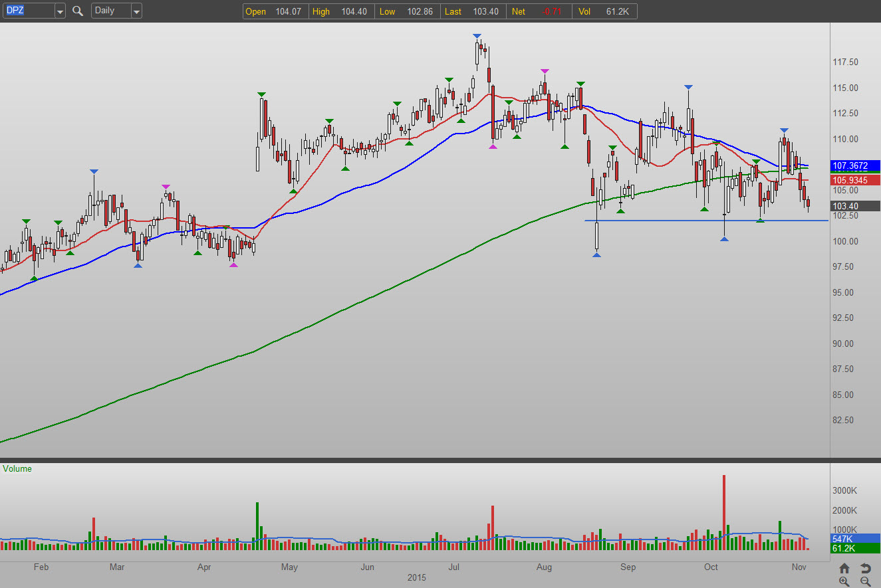This screenshot has height=588, width=881.
Task: Expand the Daily timeframe dropdown arrow
Action: (136, 11)
